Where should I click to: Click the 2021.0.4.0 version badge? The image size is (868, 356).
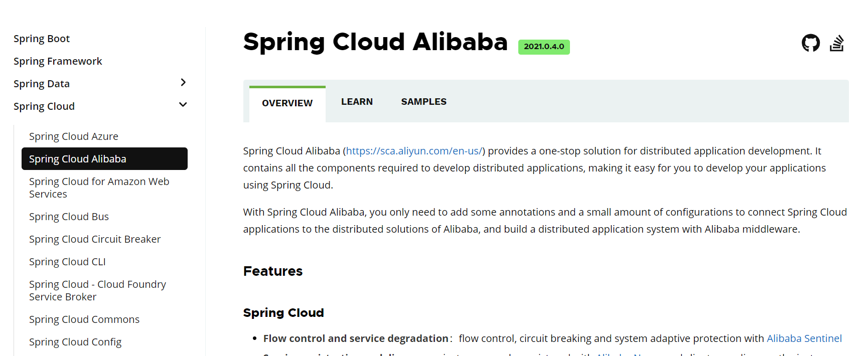[544, 47]
